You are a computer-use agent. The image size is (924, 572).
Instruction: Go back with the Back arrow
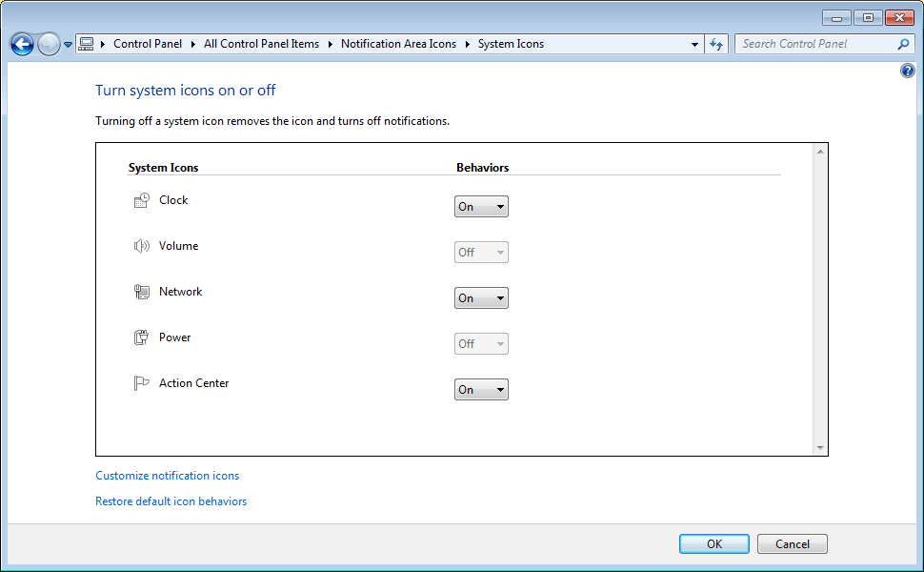point(22,44)
